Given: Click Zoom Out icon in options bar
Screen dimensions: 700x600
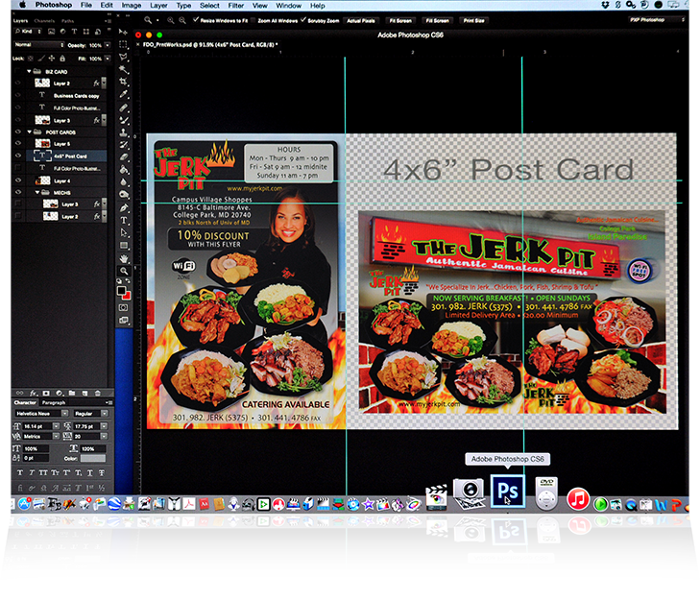Looking at the screenshot, I should [182, 20].
